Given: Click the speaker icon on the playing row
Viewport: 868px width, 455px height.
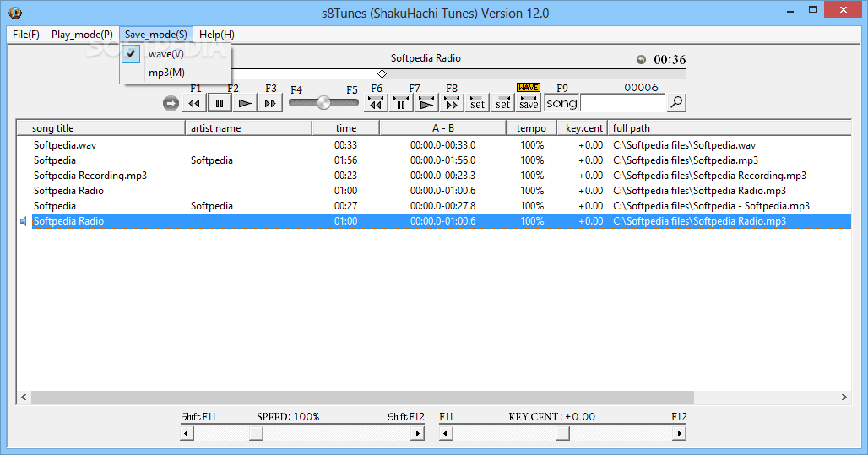Looking at the screenshot, I should 24,221.
